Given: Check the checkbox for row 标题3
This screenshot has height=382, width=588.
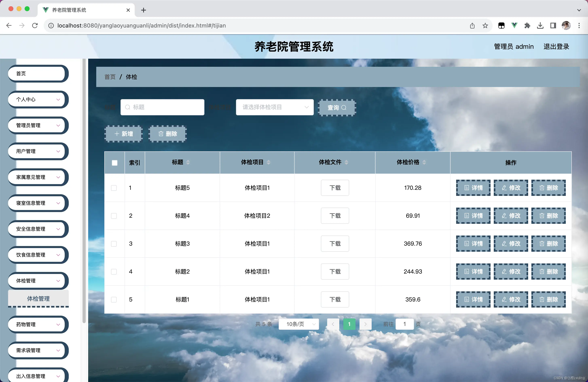Looking at the screenshot, I should point(114,244).
